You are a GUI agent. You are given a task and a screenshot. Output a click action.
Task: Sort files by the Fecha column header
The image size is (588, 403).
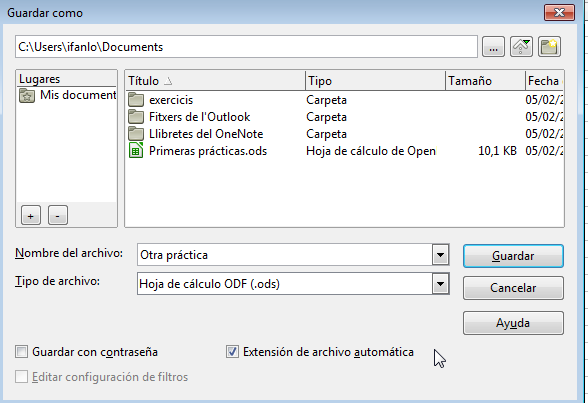(x=544, y=81)
